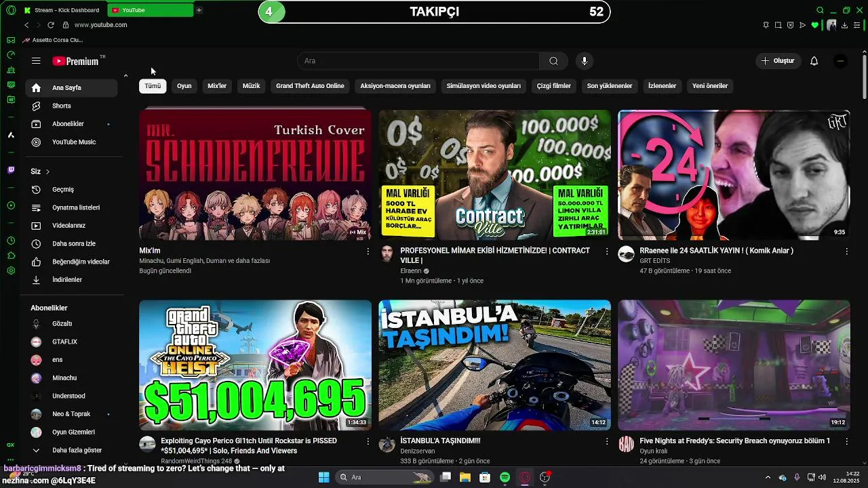Switch to Stream - Kick Dashboard tab
Viewport: 868px width, 488px height.
click(63, 10)
